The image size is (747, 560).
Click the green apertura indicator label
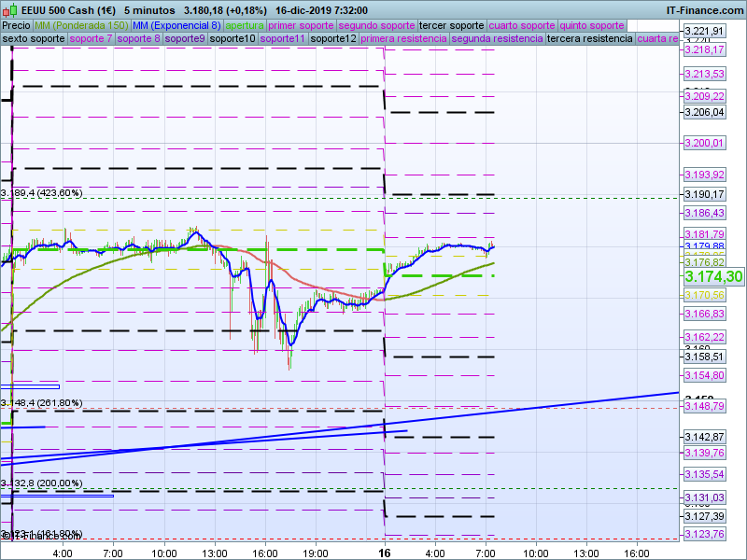pyautogui.click(x=245, y=25)
